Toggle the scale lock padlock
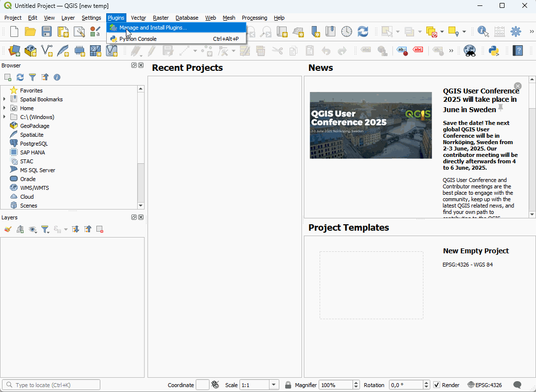536x392 pixels. [288, 385]
